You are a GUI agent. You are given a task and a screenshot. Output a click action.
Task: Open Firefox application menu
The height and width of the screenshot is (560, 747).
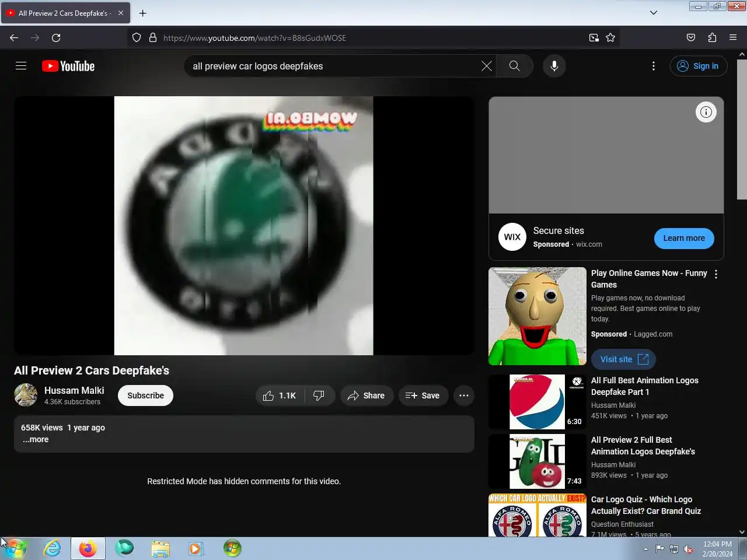[x=733, y=38]
